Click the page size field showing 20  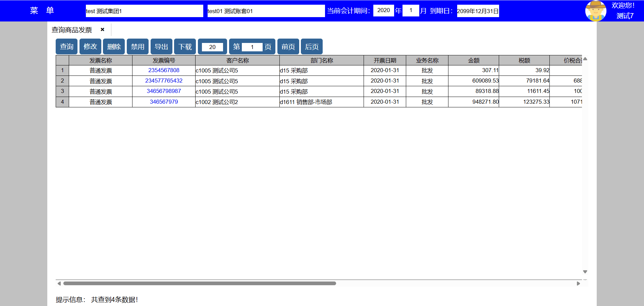point(212,47)
